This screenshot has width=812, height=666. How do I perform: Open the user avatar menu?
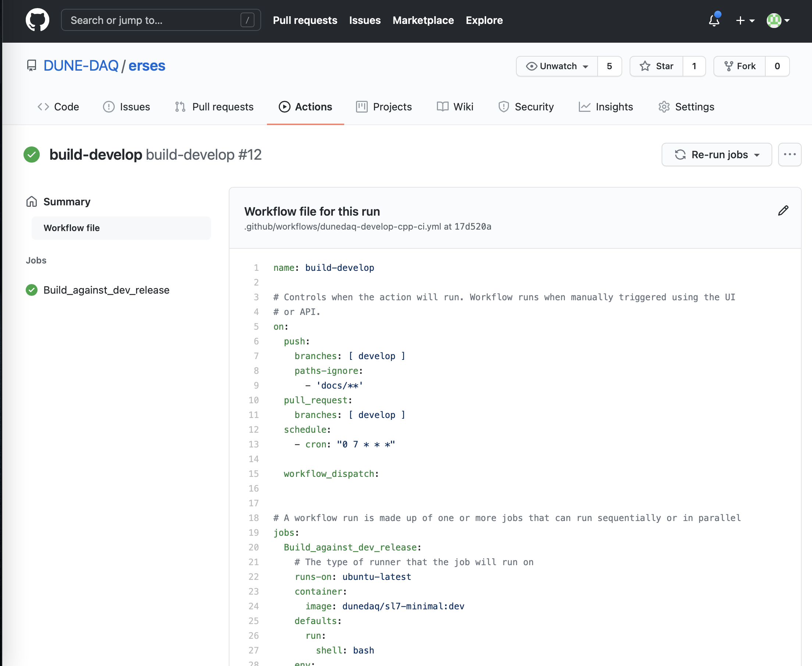click(x=777, y=20)
